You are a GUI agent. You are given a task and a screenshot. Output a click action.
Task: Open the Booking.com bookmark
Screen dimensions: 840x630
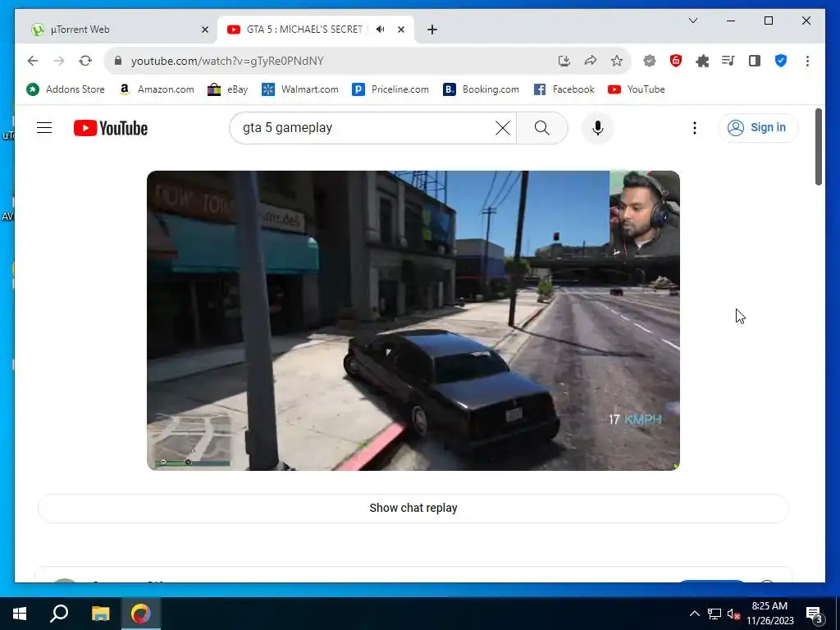481,89
